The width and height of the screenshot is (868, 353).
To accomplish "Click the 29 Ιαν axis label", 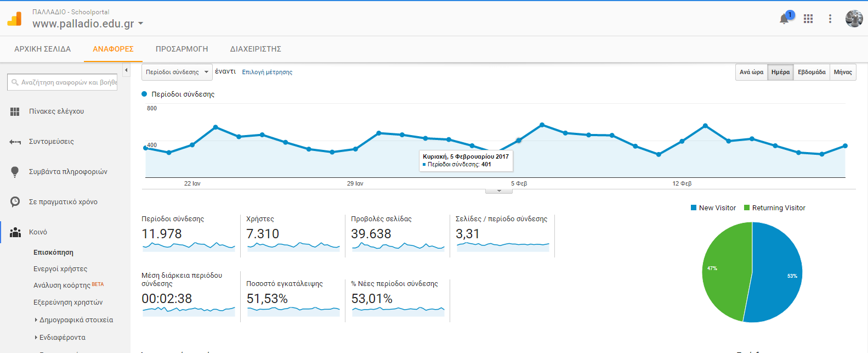I will tap(355, 183).
